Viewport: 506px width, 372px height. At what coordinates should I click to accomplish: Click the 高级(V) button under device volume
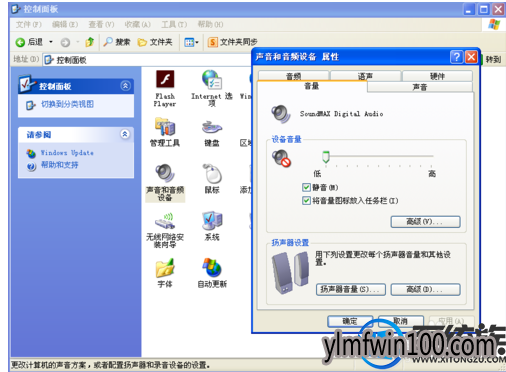click(425, 222)
